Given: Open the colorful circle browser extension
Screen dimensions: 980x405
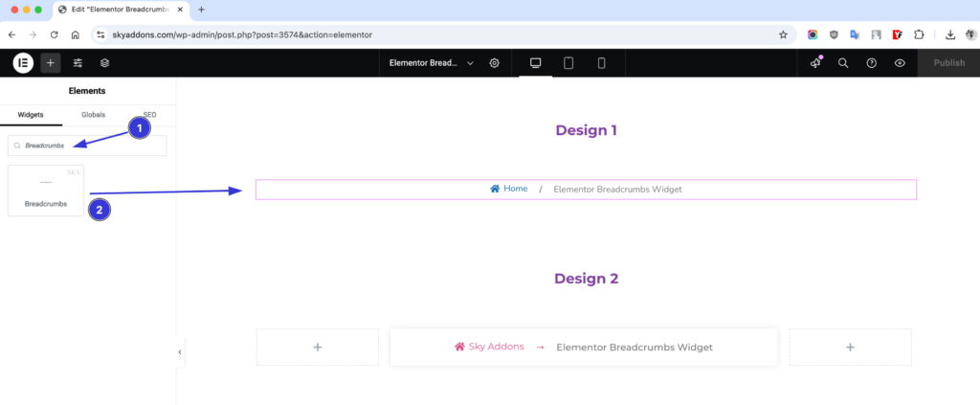Looking at the screenshot, I should click(x=813, y=35).
